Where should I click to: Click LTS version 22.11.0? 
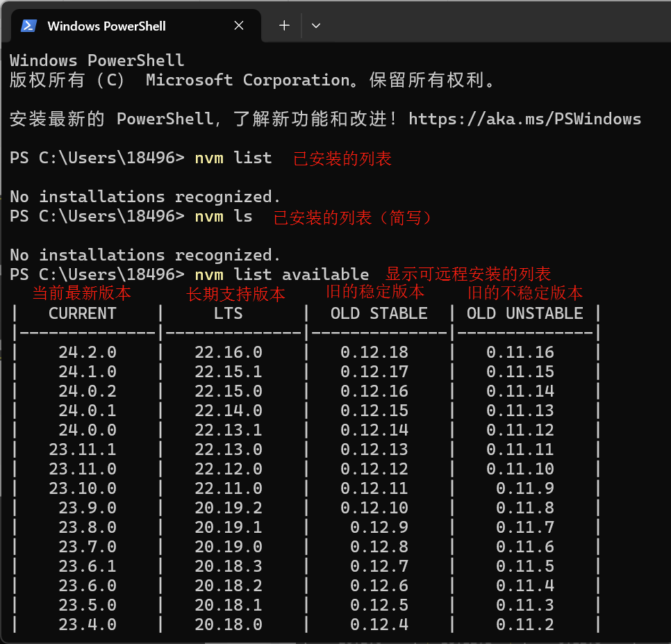228,488
